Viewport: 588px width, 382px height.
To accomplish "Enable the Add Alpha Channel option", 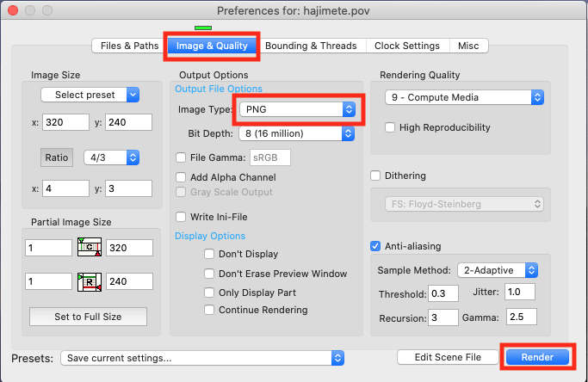I will pyautogui.click(x=181, y=176).
